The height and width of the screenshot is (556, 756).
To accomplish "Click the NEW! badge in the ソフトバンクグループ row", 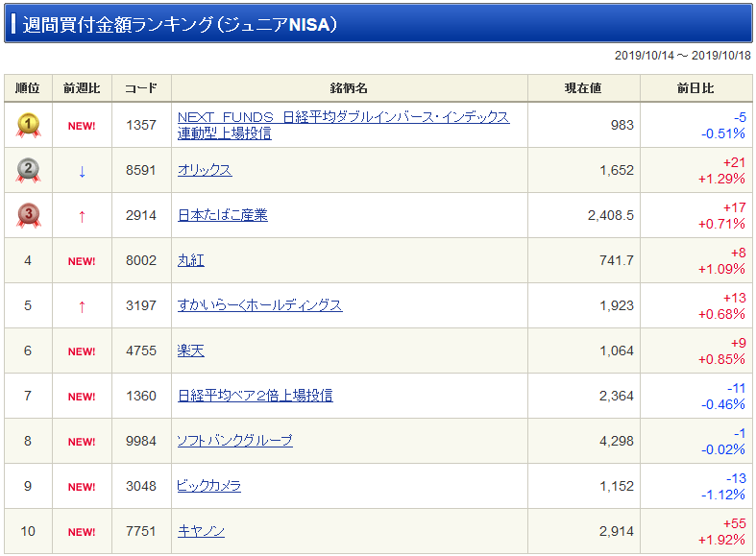I will pos(82,442).
